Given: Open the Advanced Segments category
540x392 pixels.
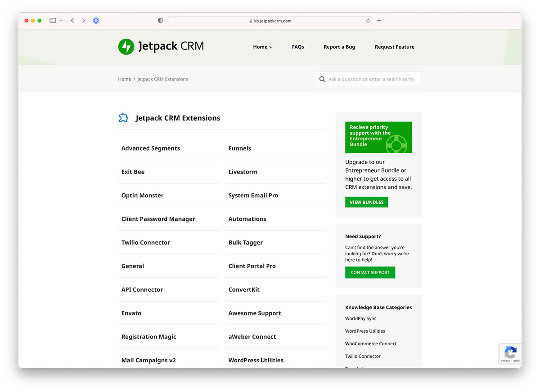Looking at the screenshot, I should (x=151, y=148).
